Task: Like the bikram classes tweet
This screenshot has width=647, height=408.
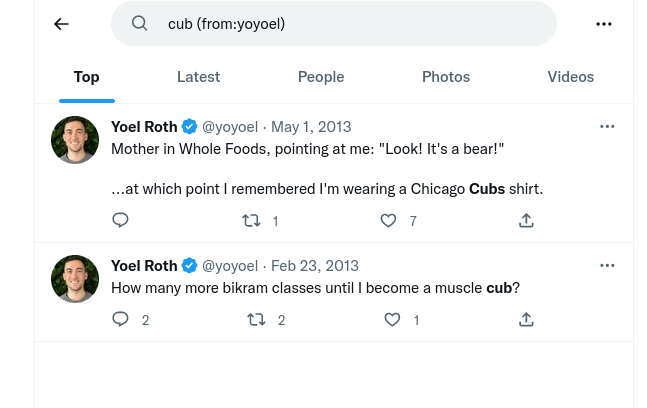Action: pos(392,320)
